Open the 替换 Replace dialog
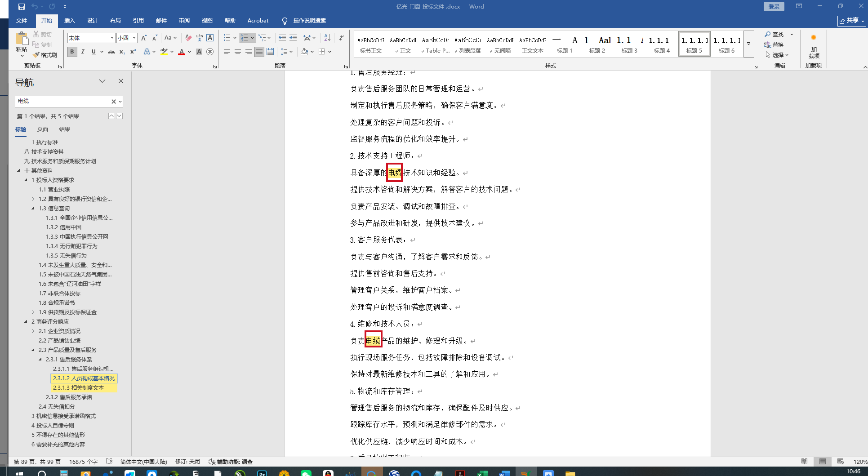Screen dimensions: 868x476 [774, 45]
